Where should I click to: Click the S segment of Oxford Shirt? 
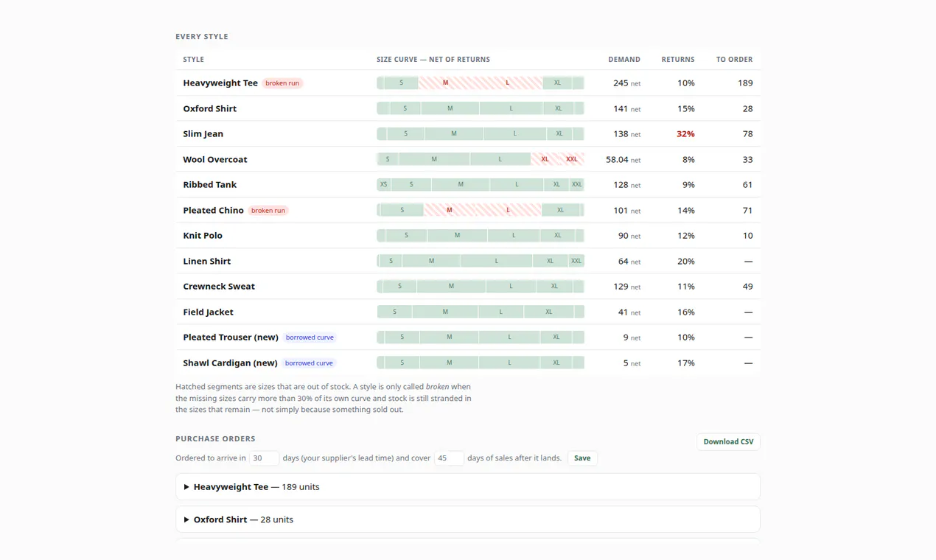[405, 108]
